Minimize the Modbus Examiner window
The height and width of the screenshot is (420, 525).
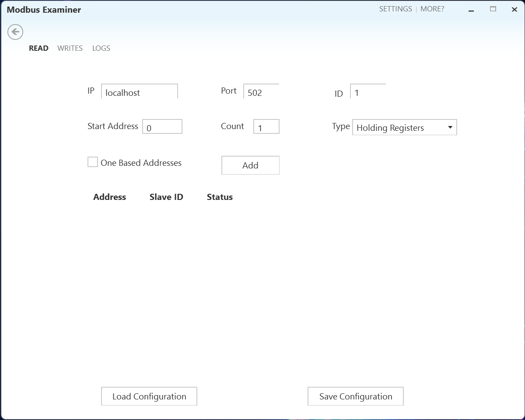(471, 10)
